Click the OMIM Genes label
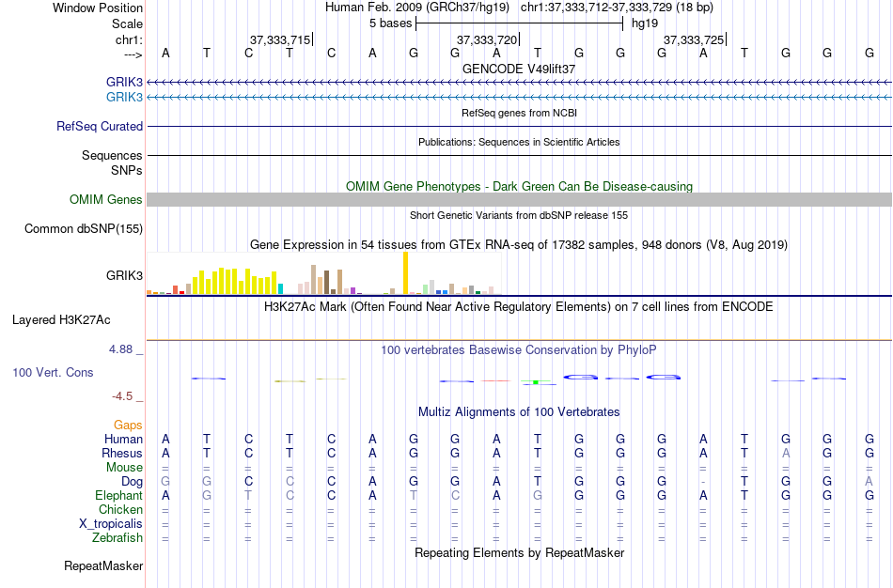Viewport: 893px width, 588px height. coord(106,200)
